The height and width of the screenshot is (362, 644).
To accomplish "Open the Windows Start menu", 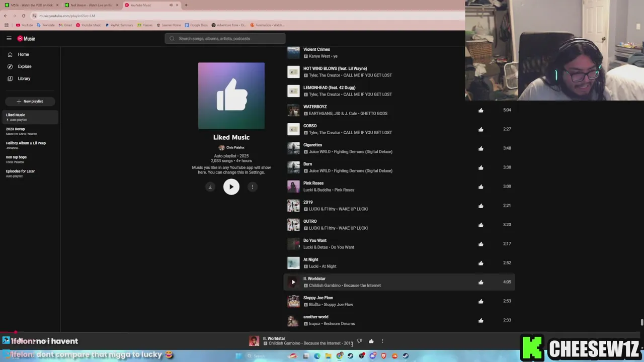I will (x=238, y=356).
